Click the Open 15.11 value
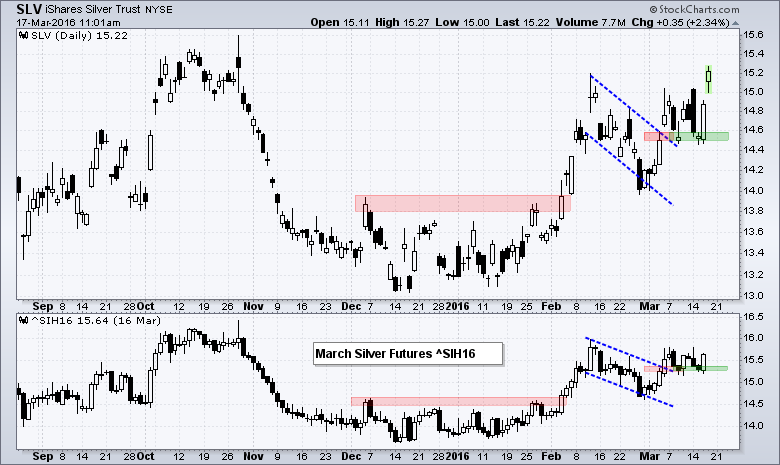Screen dimensions: 780x465 340,22
